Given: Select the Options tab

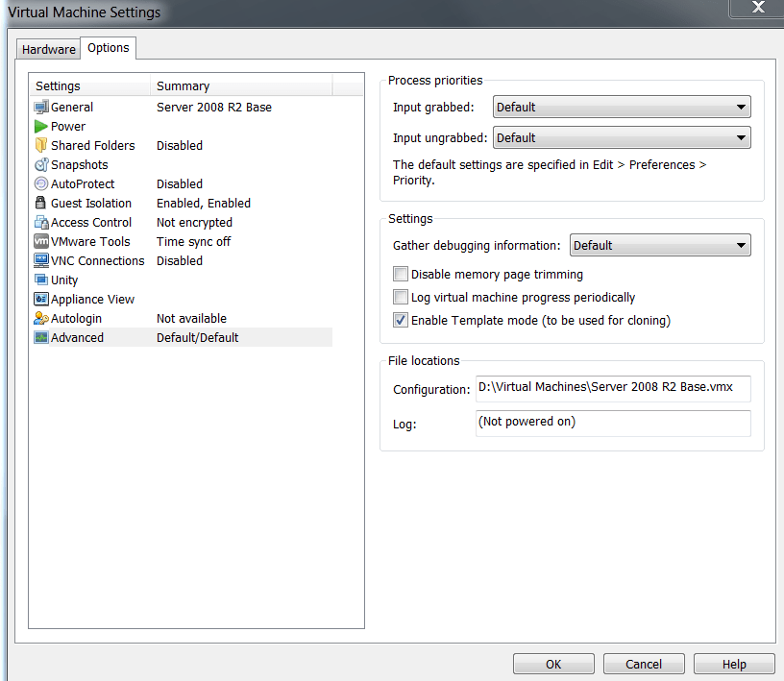Looking at the screenshot, I should point(108,48).
